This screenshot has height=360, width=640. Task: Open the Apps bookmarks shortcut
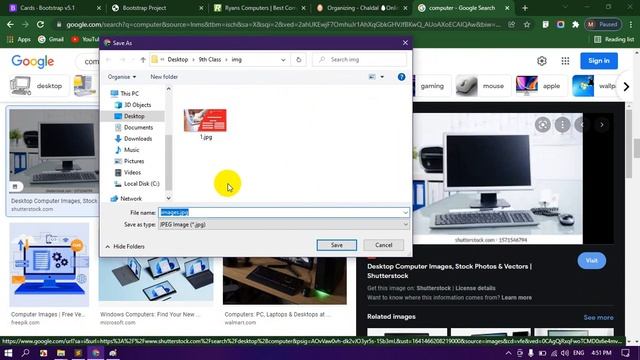(19, 39)
